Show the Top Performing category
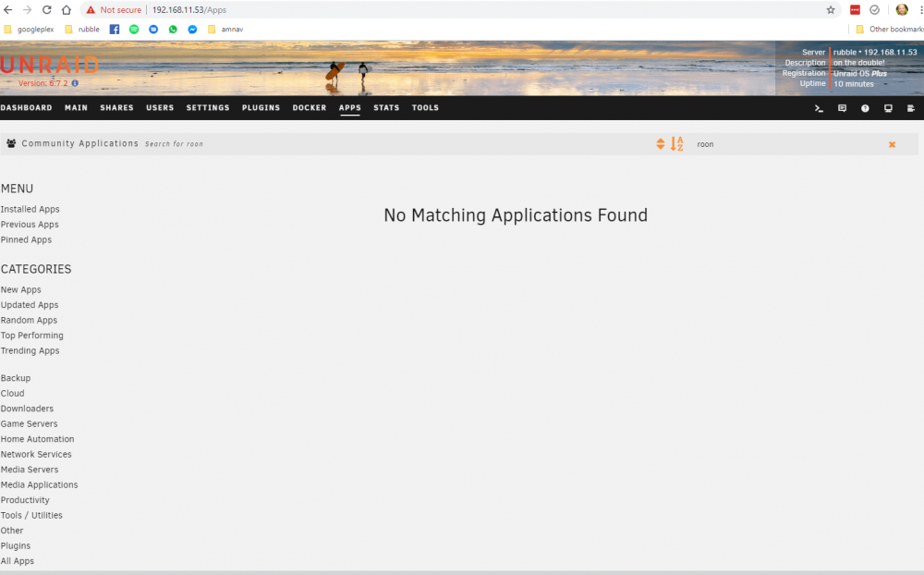924x575 pixels. tap(31, 336)
